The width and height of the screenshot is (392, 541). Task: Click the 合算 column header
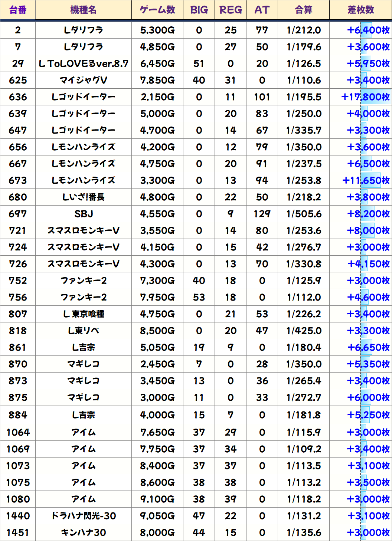click(304, 10)
